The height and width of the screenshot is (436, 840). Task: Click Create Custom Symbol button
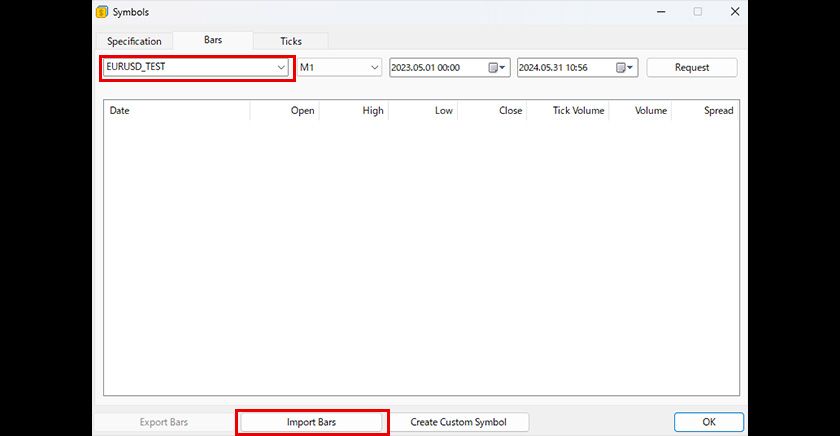[458, 422]
